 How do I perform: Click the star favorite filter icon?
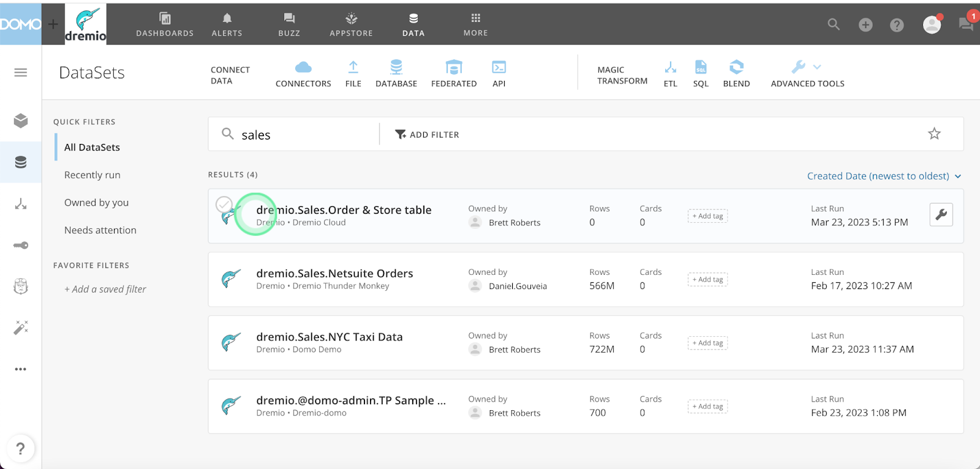[934, 133]
